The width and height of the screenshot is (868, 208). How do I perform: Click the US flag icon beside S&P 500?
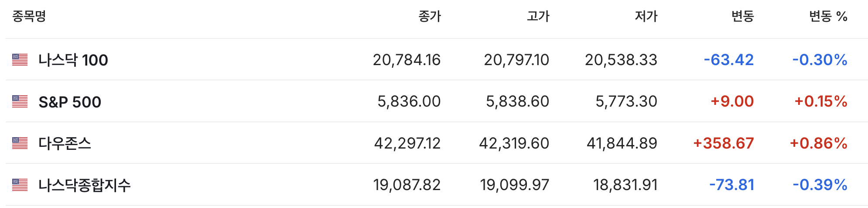(x=20, y=101)
